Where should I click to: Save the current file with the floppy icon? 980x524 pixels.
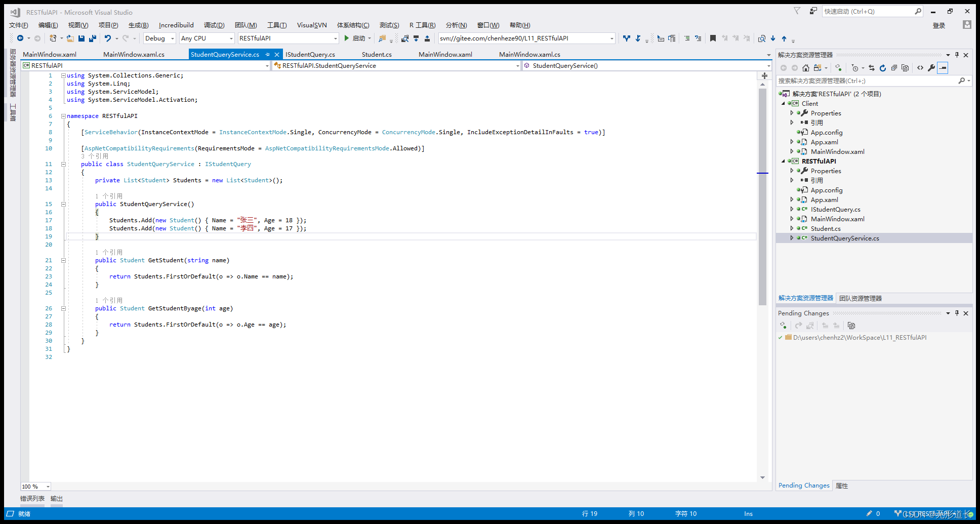[x=81, y=38]
